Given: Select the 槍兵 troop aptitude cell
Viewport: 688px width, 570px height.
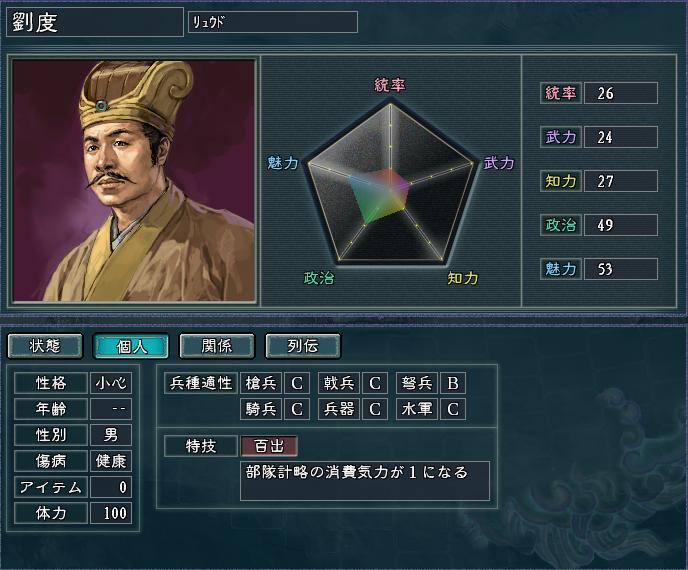Looking at the screenshot, I should (x=261, y=383).
